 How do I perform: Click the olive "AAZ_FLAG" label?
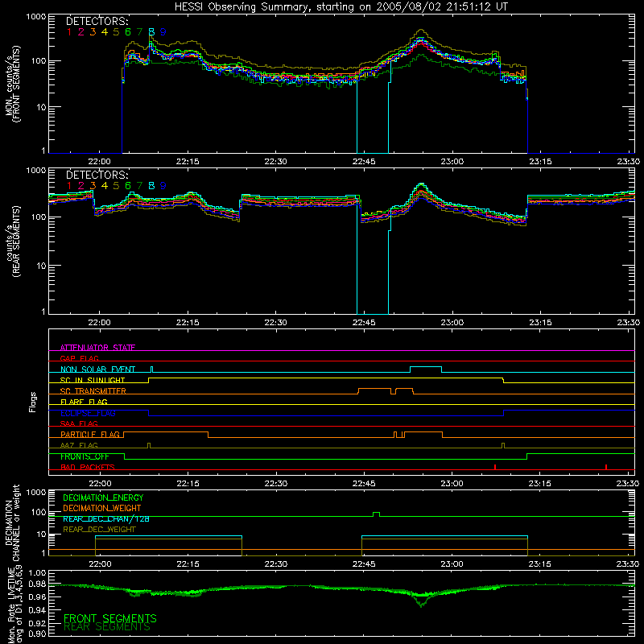pyautogui.click(x=79, y=445)
